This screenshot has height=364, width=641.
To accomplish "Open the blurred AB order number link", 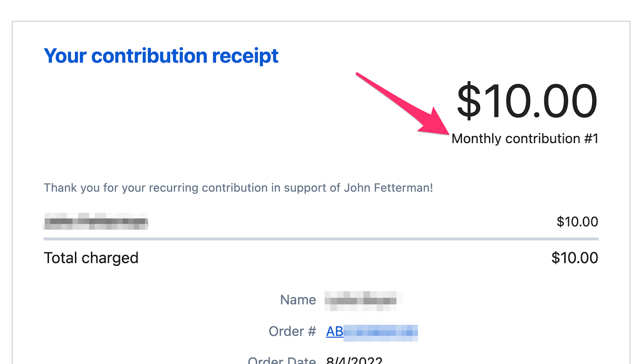I will coord(371,332).
